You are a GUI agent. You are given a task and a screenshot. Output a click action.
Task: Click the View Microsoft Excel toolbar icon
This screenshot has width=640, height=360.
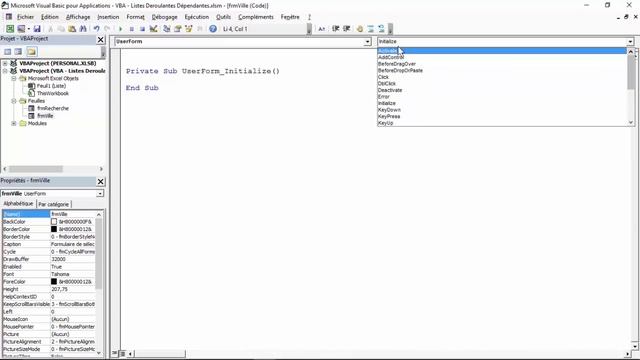click(10, 29)
